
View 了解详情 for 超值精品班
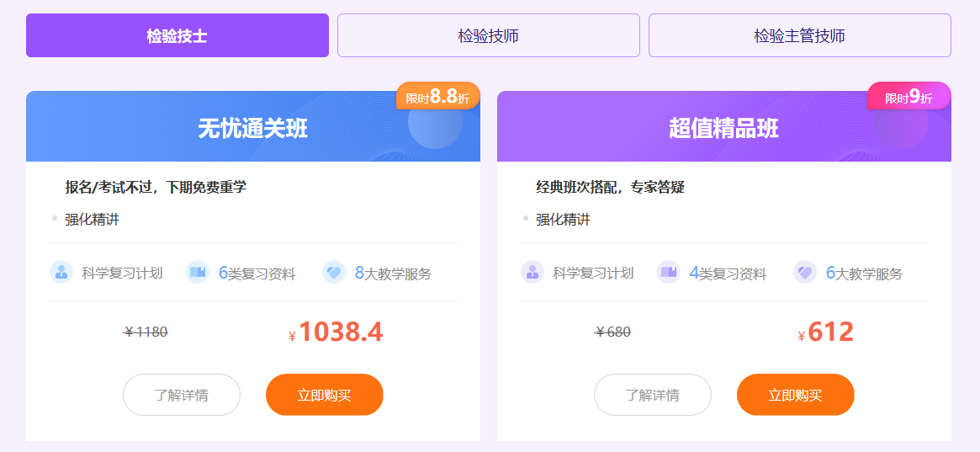click(x=653, y=395)
